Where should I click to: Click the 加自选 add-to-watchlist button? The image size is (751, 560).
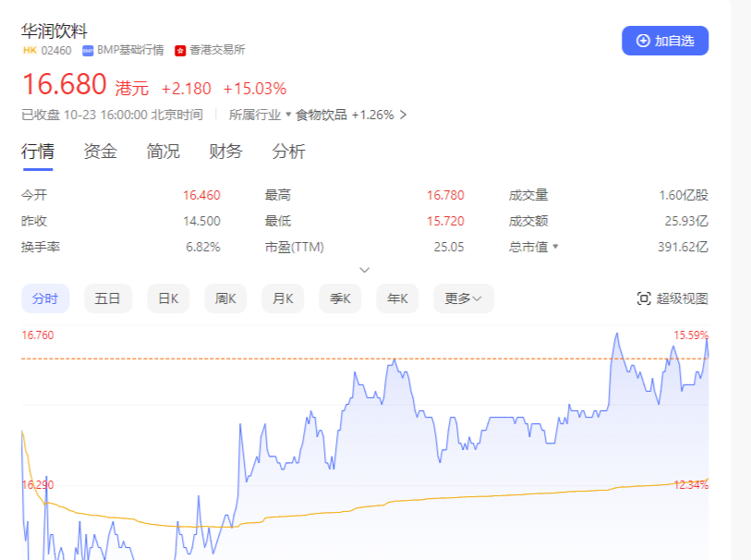click(x=665, y=41)
